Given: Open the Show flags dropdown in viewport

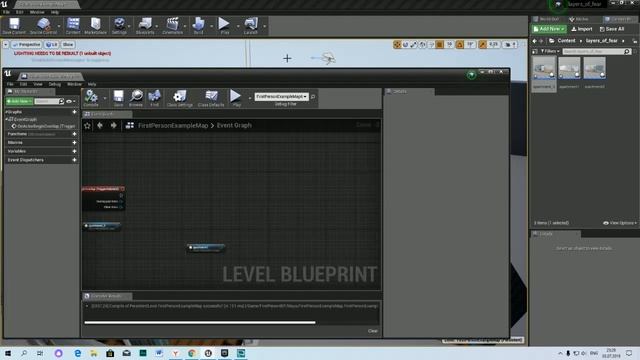Looking at the screenshot, I should coord(68,44).
